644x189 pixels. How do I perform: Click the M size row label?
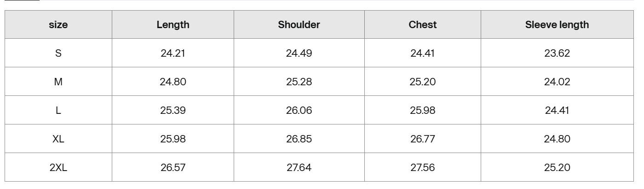(58, 82)
